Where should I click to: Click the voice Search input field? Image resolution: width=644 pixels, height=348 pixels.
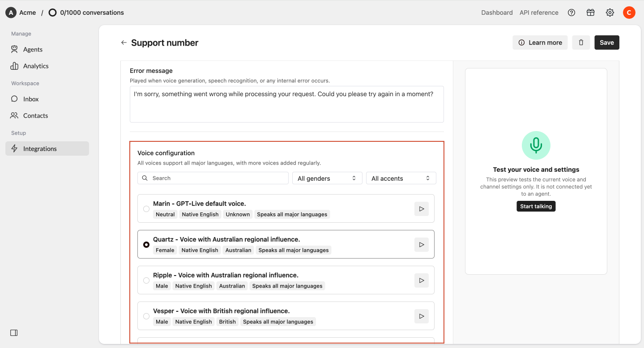coord(213,178)
